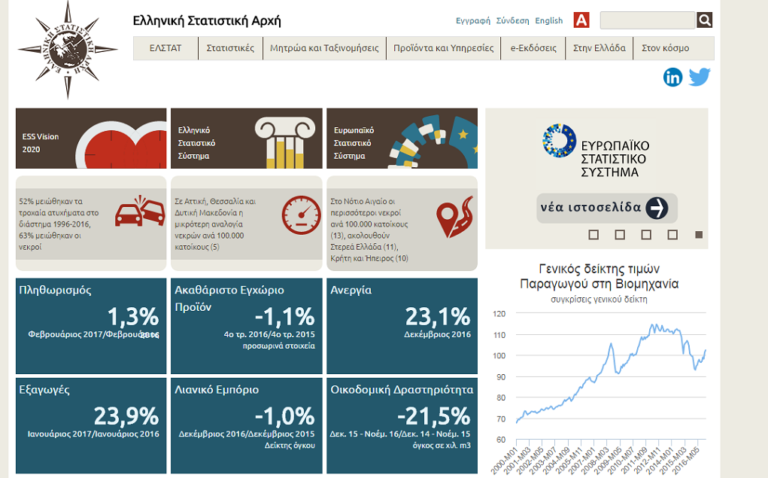768x478 pixels.
Task: Open the Προϊόντα και Υπηρεσίες menu
Action: pos(443,48)
